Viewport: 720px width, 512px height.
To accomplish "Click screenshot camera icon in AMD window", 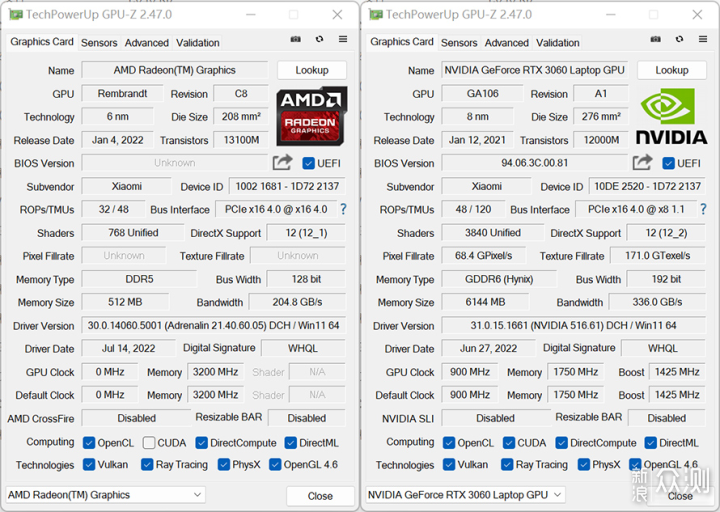I will (296, 39).
